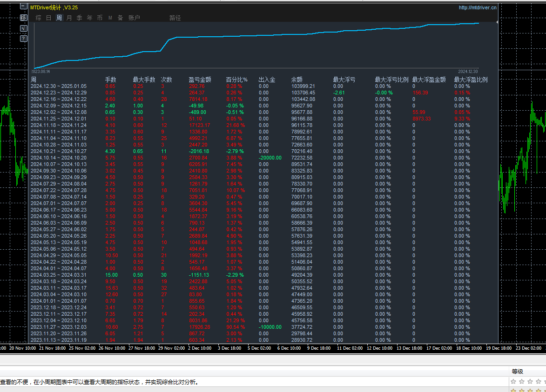This screenshot has width=546, height=392.
Task: Switch to the 综 summary tab
Action: click(38, 18)
